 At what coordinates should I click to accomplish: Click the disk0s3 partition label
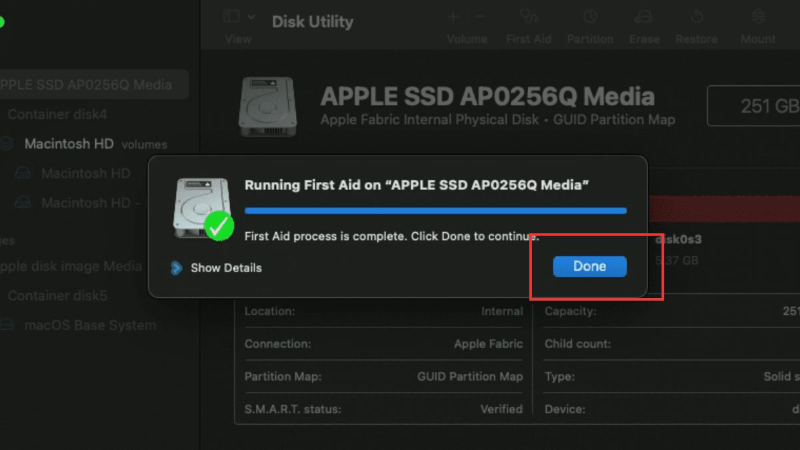click(679, 239)
